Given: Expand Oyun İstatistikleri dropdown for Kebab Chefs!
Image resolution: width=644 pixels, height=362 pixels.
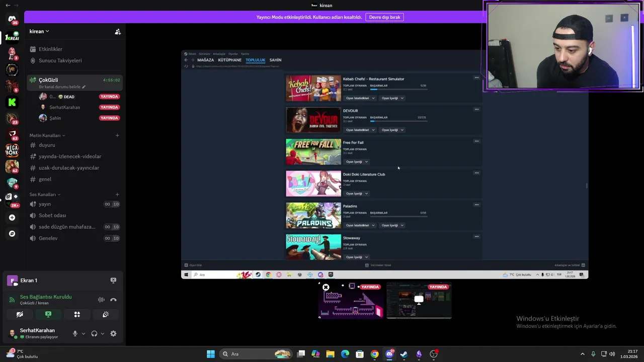Looking at the screenshot, I should [x=360, y=98].
